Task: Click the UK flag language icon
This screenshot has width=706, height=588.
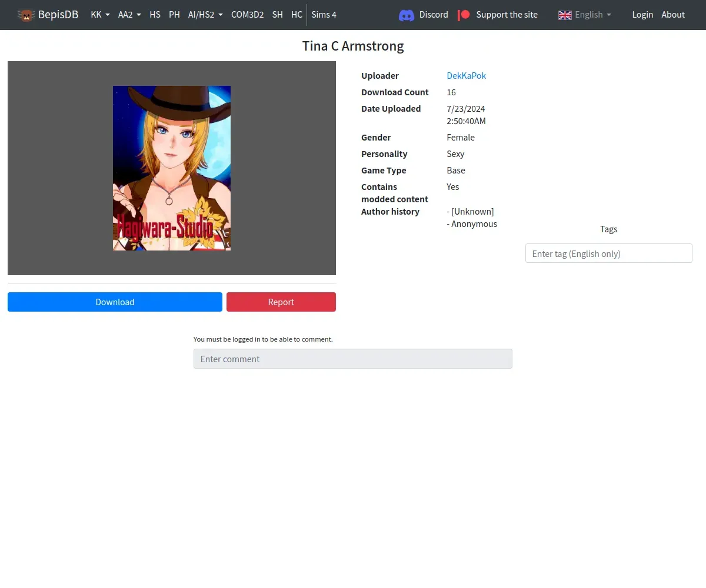Action: pyautogui.click(x=565, y=15)
